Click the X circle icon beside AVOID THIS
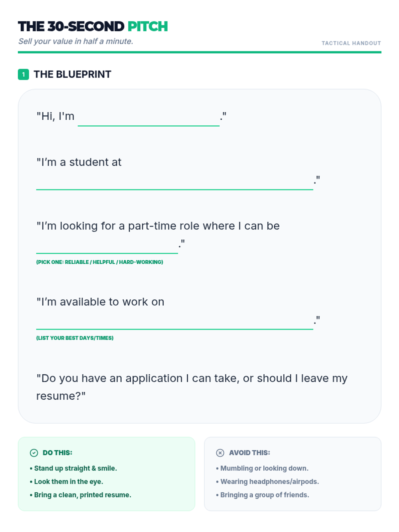Screen dimensions: 399x532 point(220,453)
